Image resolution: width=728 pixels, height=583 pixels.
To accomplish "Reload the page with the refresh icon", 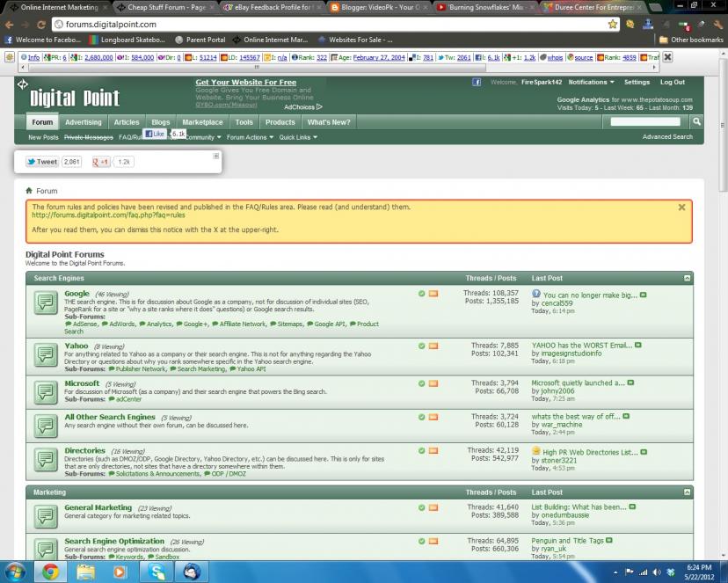I will tap(41, 25).
